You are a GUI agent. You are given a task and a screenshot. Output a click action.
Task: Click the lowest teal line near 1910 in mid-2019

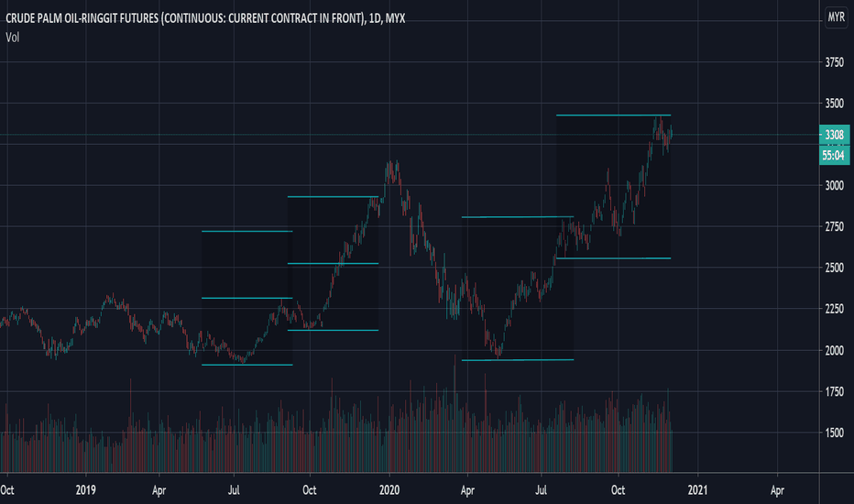click(246, 365)
